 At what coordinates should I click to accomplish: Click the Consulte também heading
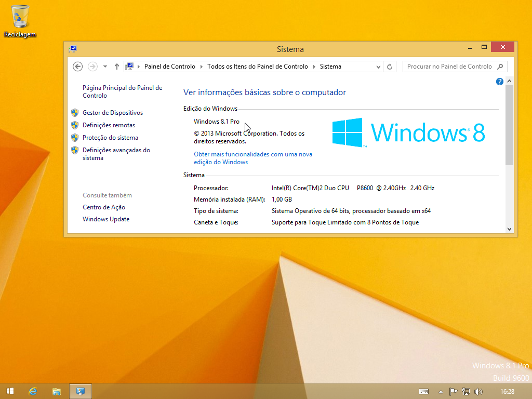[107, 195]
